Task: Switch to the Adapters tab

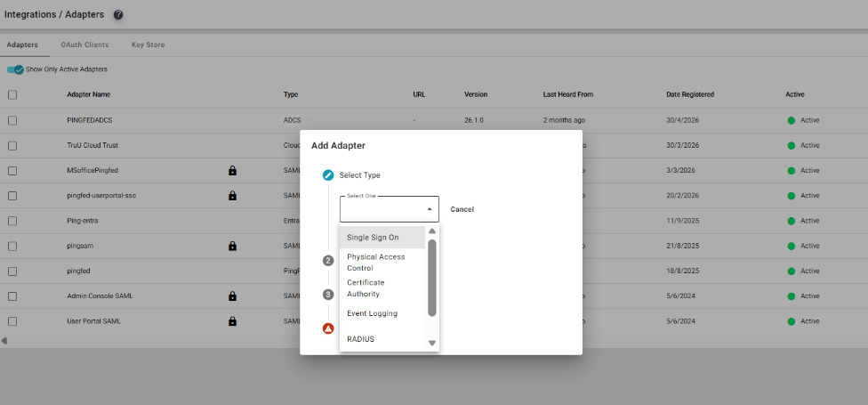Action: (23, 45)
